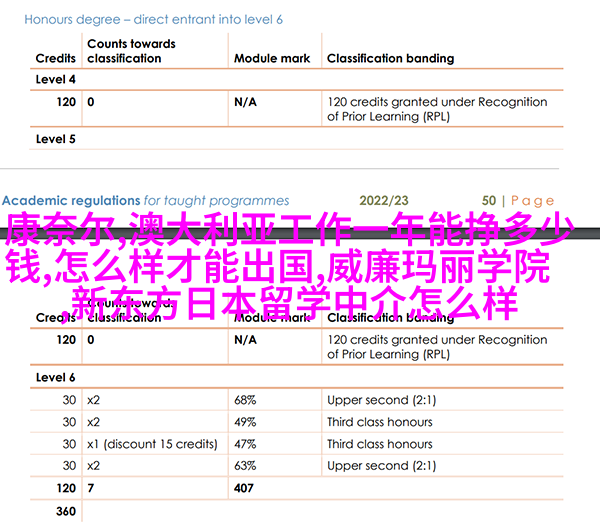Select the "Level 6" row label
This screenshot has height=524, width=600.
click(55, 377)
